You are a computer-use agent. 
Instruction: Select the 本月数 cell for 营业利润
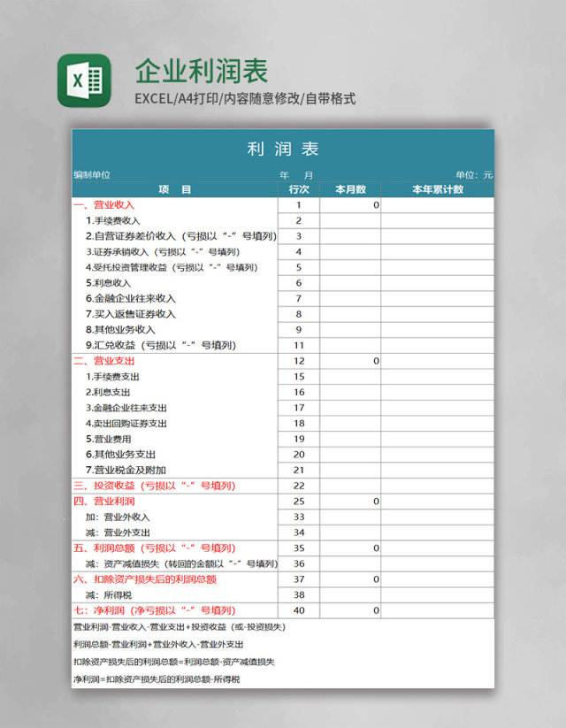pos(350,502)
